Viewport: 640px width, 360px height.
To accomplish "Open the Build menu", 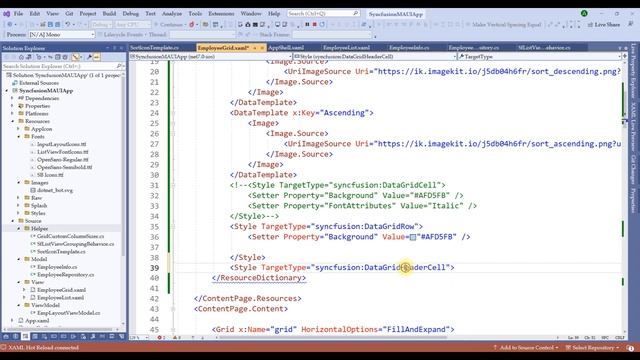I will [109, 13].
